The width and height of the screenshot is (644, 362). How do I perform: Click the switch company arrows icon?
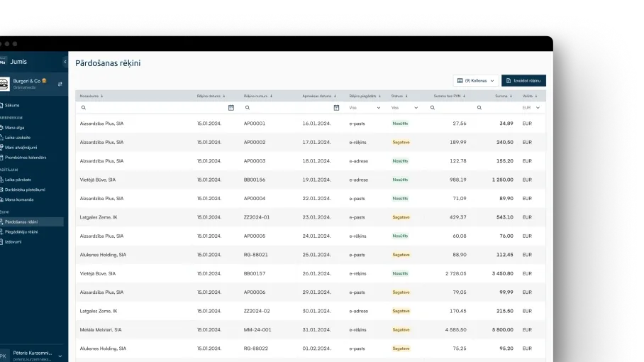point(60,84)
